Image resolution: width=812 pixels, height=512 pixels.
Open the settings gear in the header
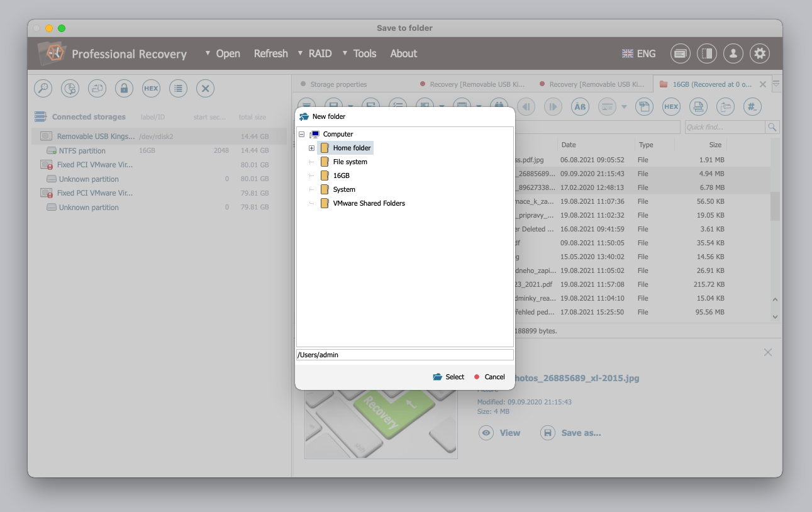[760, 53]
